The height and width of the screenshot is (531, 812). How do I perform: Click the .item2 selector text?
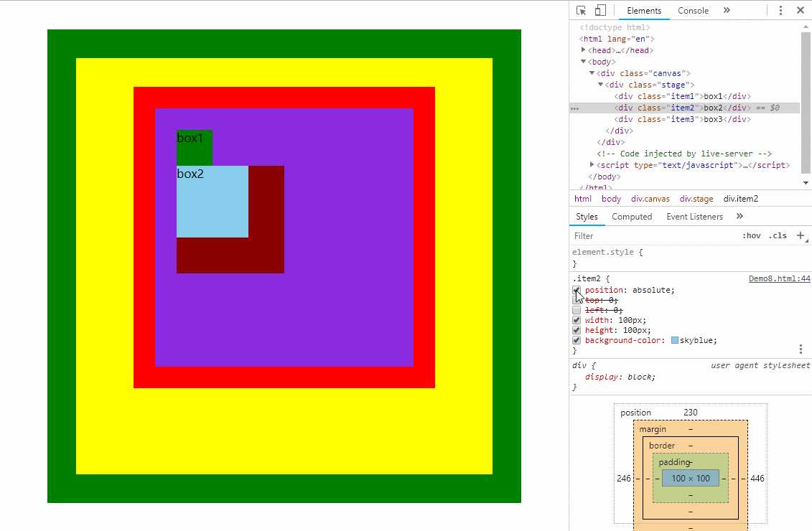click(x=587, y=278)
